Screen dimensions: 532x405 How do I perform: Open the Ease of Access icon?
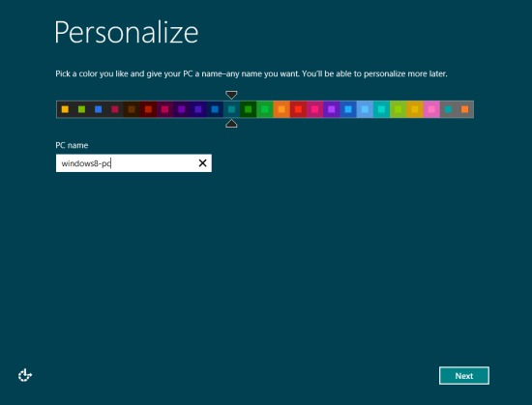pos(25,375)
